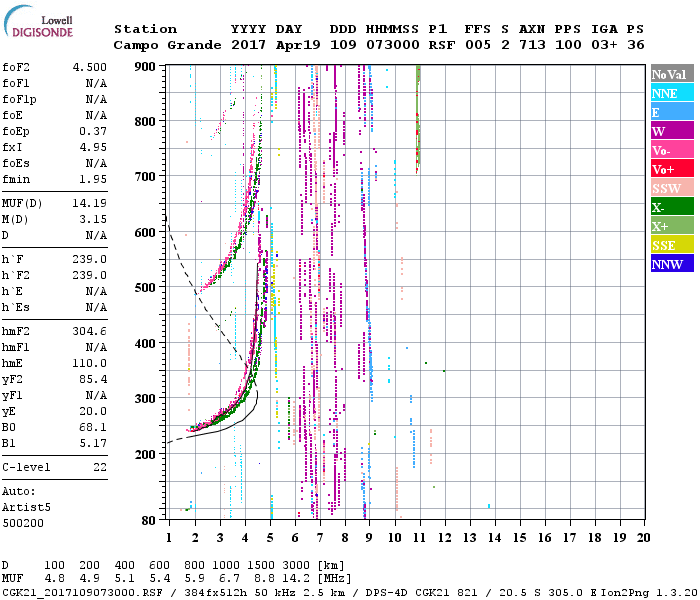Click the 900 km height axis label

(x=145, y=67)
